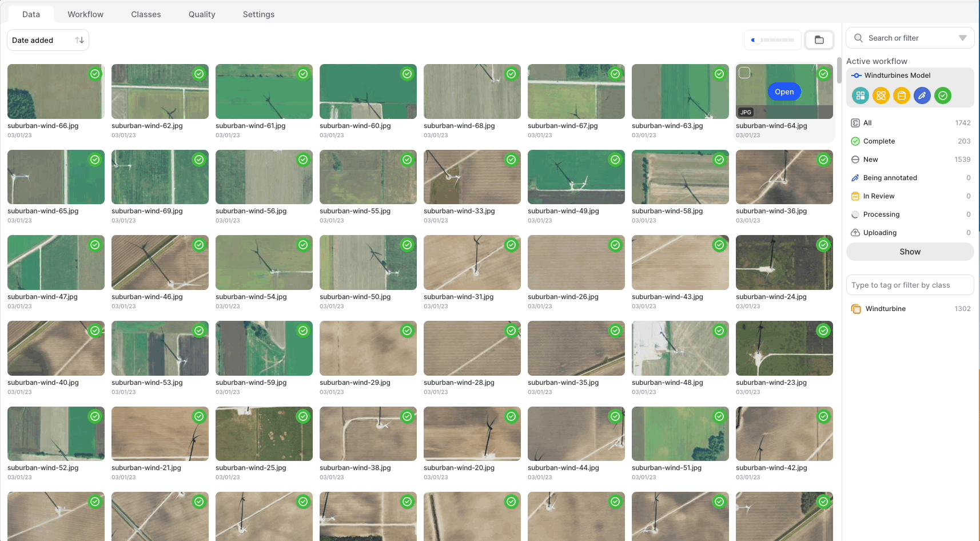Click the workflow icon beside Windturbines Model

pos(856,75)
